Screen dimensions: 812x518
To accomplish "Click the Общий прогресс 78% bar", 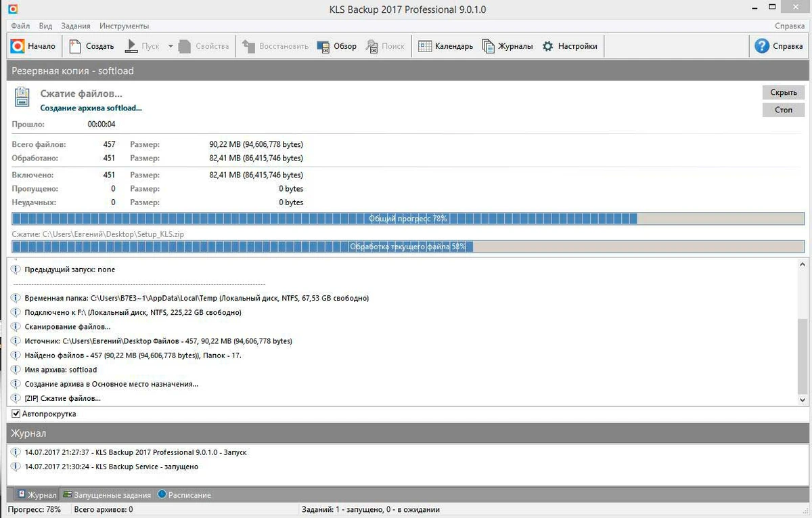I will (408, 219).
